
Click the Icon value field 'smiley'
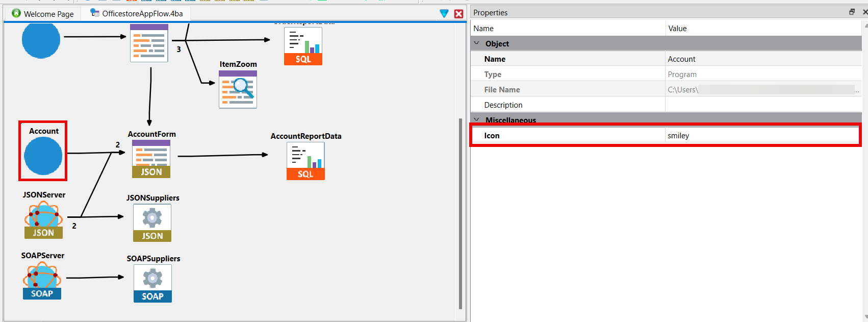tap(763, 136)
